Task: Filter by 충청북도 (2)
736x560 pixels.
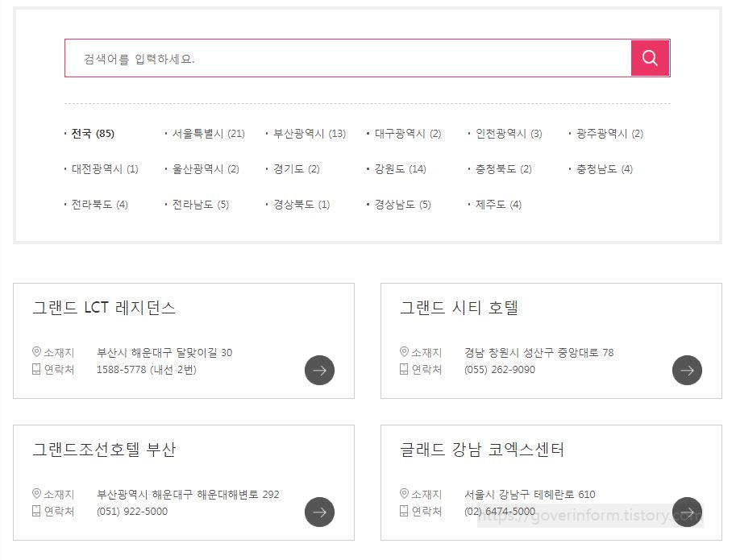Action: [x=504, y=169]
